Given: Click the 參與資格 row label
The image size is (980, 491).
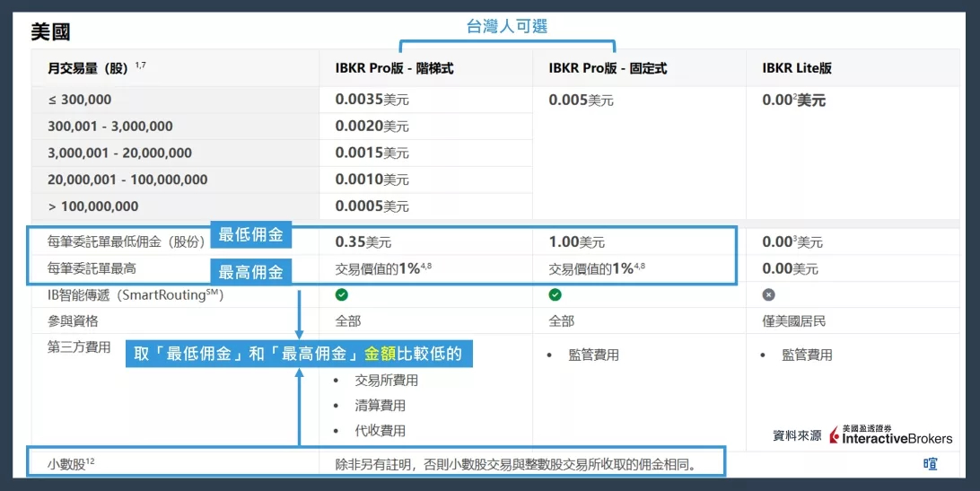Looking at the screenshot, I should [73, 321].
